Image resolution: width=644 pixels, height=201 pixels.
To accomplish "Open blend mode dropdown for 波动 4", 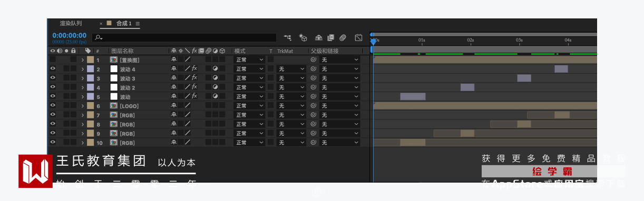I will 249,69.
